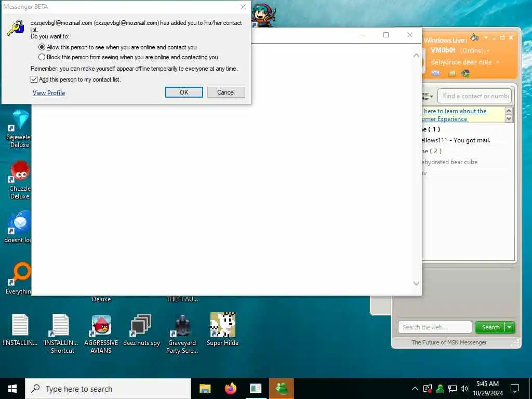Close the Messenger BETA dialog
Viewport: 532px width, 399px height.
243,7
